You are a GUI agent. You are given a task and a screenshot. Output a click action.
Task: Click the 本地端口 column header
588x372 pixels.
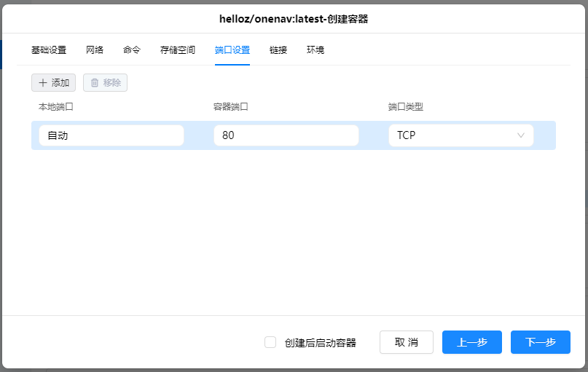point(56,107)
